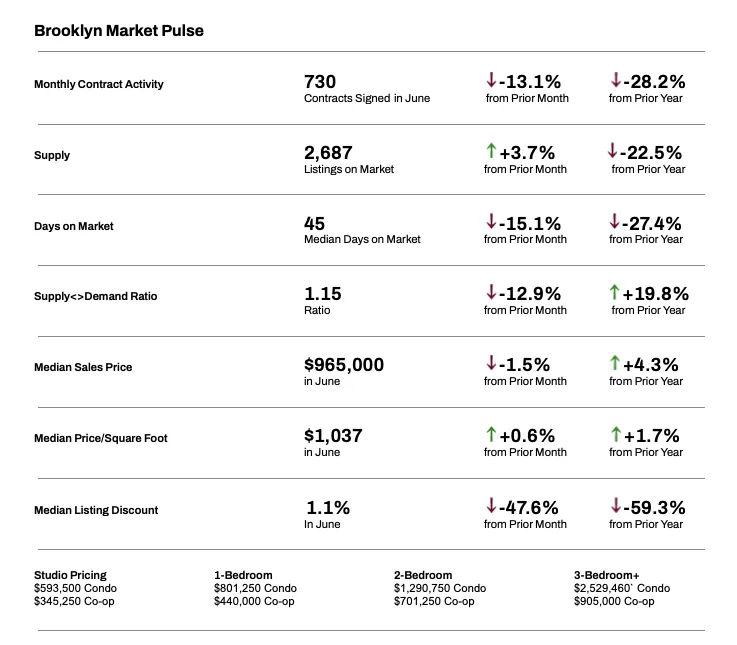This screenshot has height=645, width=737.
Task: Click the green up arrow beside +19.8%
Action: [x=614, y=293]
